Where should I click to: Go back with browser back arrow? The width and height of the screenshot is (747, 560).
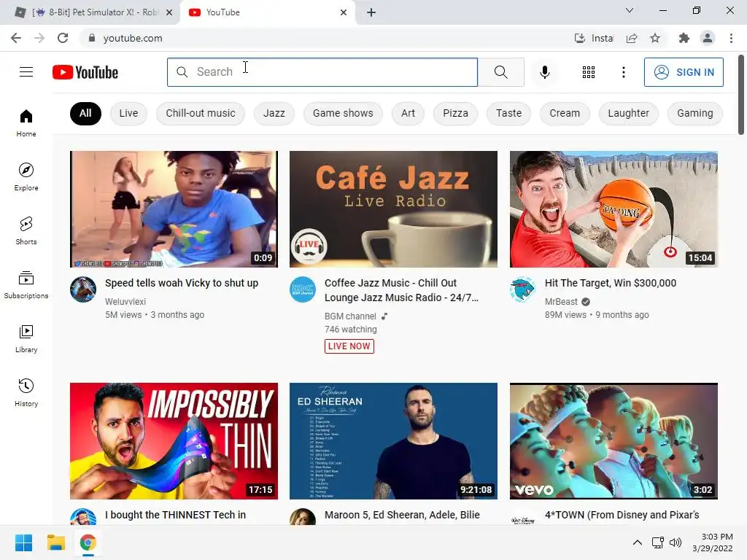16,38
